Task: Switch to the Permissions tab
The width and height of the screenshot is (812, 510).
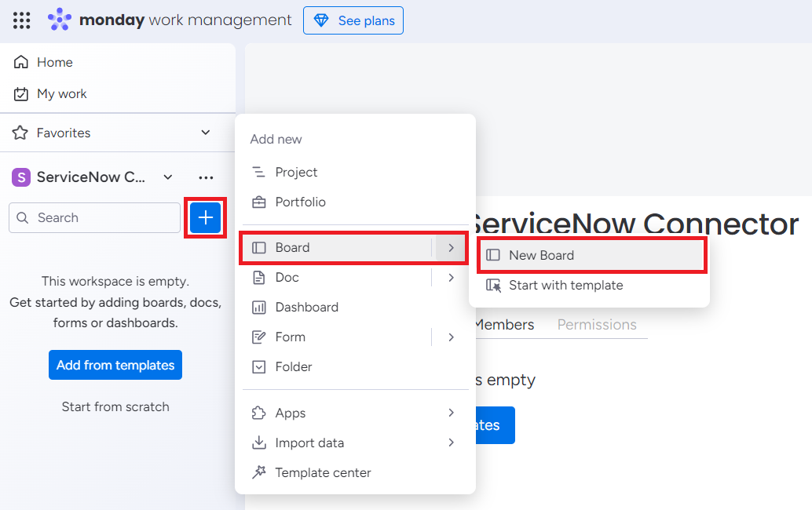Action: point(597,324)
